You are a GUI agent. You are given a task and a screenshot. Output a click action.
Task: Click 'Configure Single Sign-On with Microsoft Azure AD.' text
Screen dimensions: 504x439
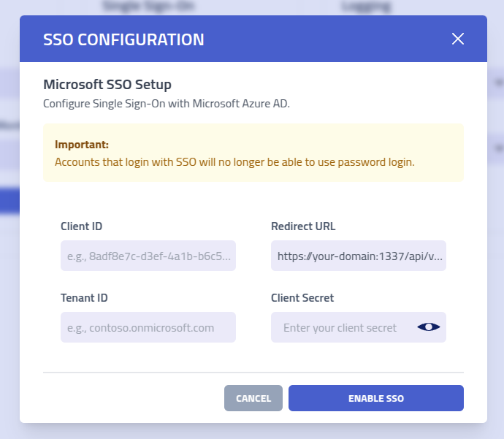tap(167, 104)
